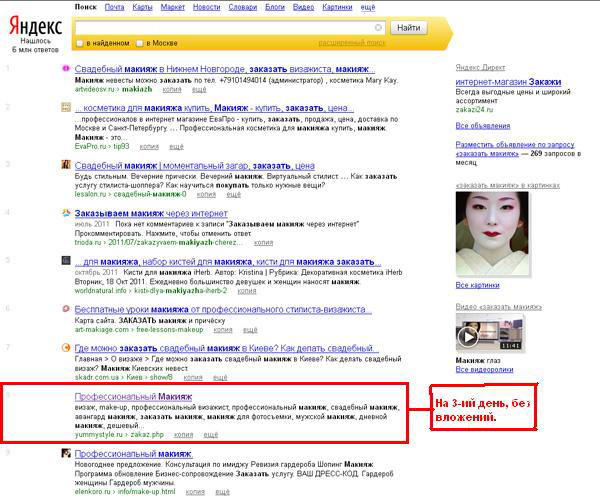
Task: Go to Карты service
Action: pyautogui.click(x=142, y=7)
